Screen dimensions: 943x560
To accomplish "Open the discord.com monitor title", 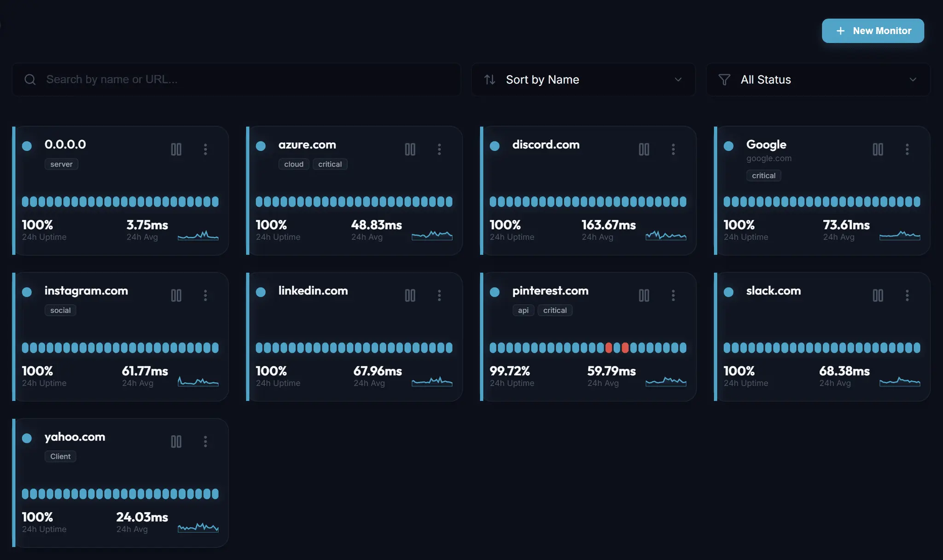I will (546, 144).
